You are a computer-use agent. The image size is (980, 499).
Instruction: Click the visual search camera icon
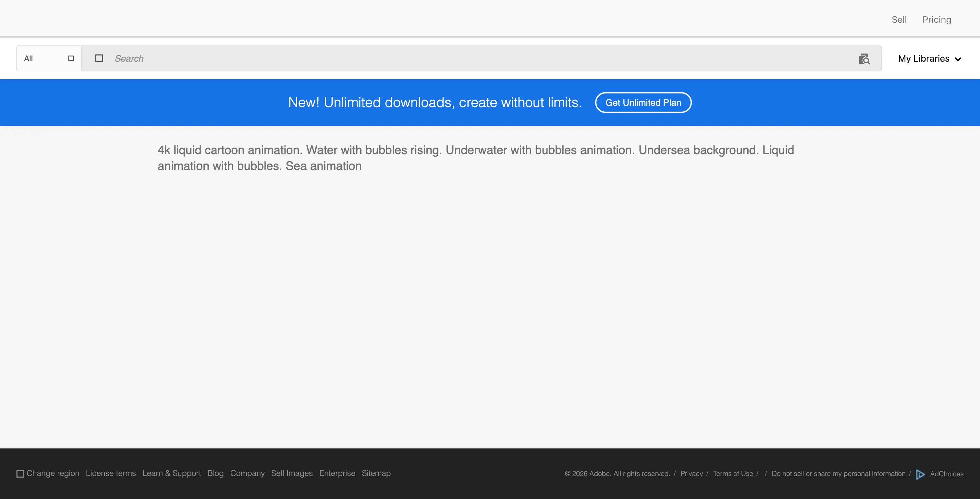(864, 59)
